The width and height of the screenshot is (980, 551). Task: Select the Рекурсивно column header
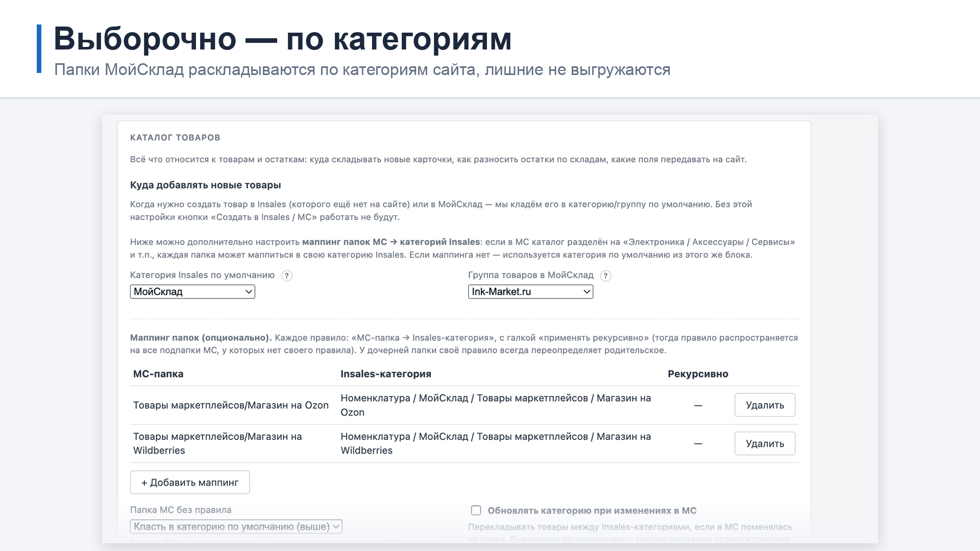(698, 374)
